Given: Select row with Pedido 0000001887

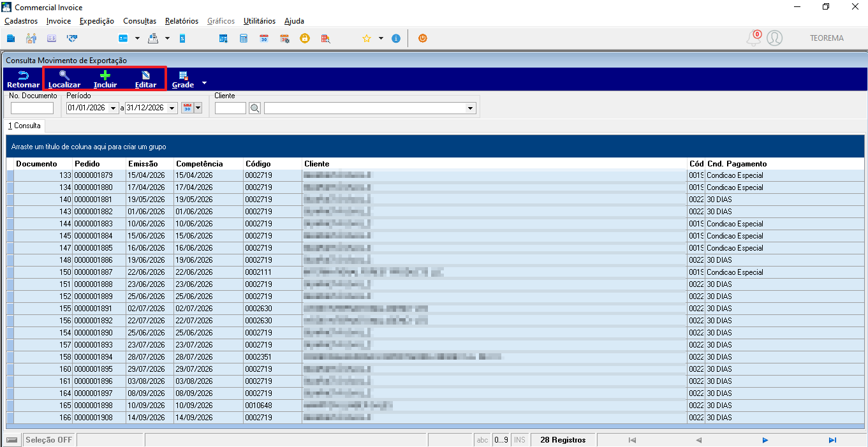Looking at the screenshot, I should tap(435, 272).
